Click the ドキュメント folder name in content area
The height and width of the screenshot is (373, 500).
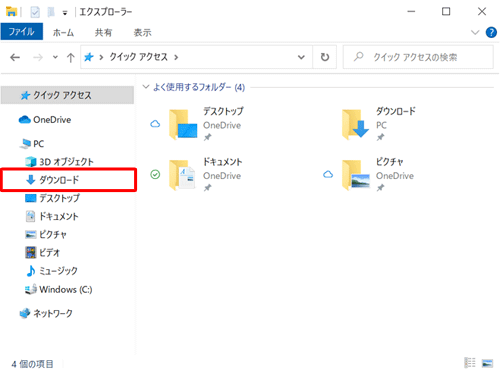coord(223,162)
